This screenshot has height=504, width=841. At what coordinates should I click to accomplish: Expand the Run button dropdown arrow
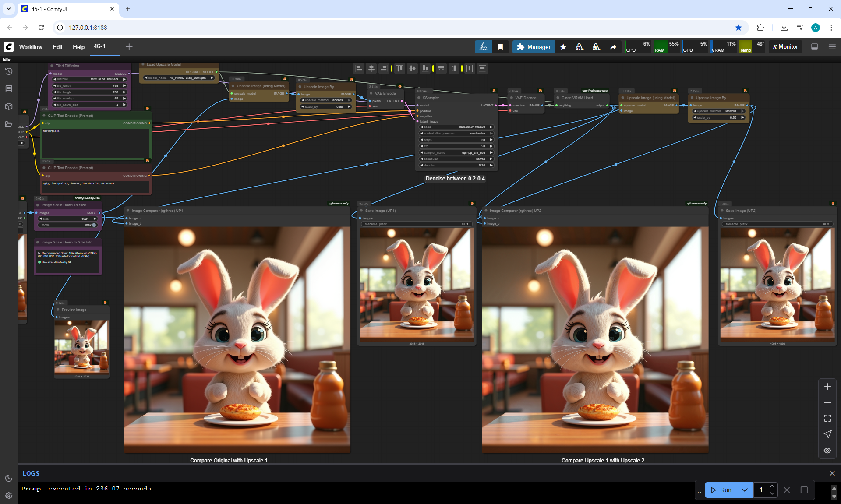(745, 490)
